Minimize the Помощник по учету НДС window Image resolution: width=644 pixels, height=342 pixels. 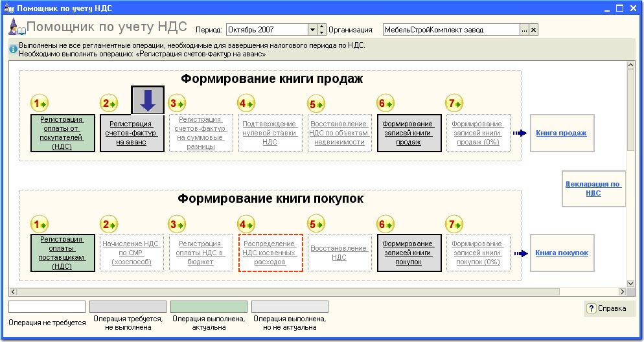click(x=607, y=8)
